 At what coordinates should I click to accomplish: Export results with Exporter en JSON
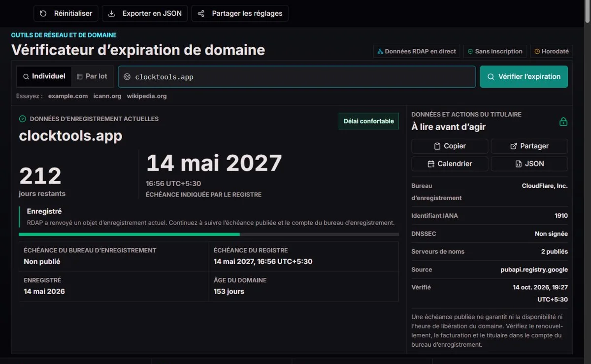click(145, 13)
